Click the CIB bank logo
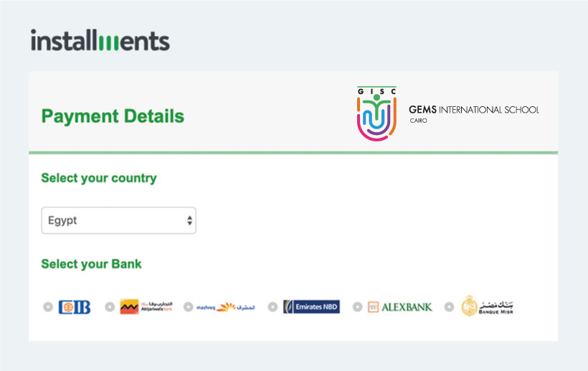This screenshot has width=588, height=371. [75, 307]
